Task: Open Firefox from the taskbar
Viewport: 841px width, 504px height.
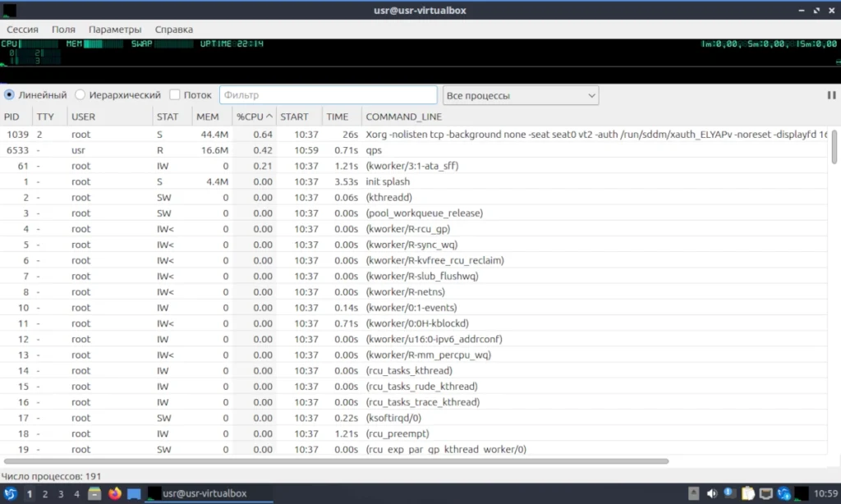Action: (x=115, y=493)
